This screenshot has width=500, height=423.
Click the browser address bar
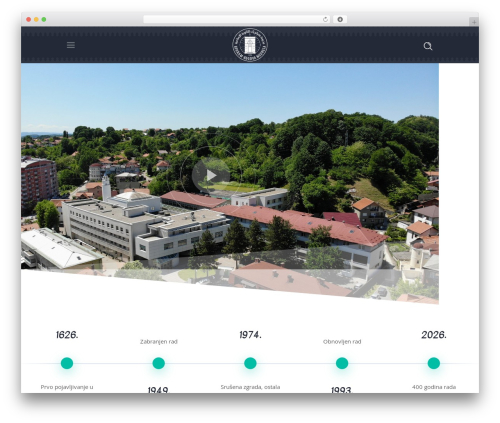coord(237,19)
